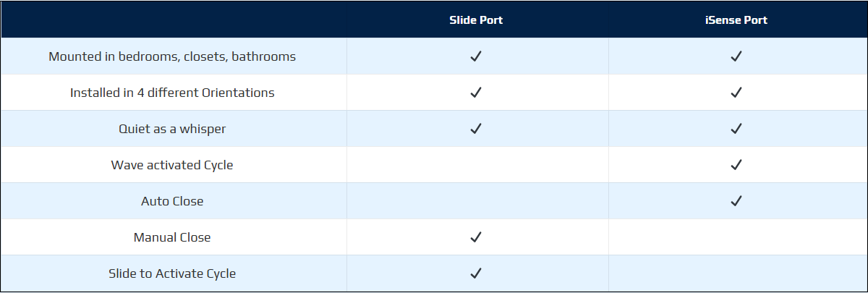Click iSense Port checkmark for 4 Orientations
The width and height of the screenshot is (868, 293).
point(736,93)
